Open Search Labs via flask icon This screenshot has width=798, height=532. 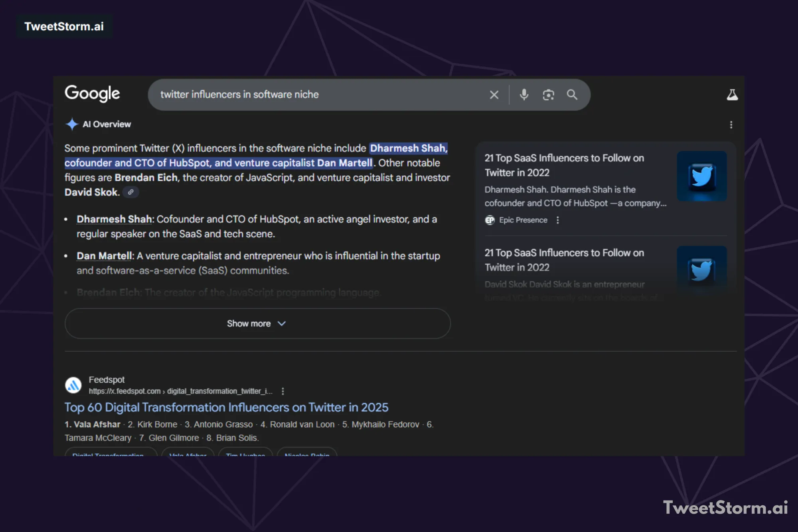pos(732,95)
